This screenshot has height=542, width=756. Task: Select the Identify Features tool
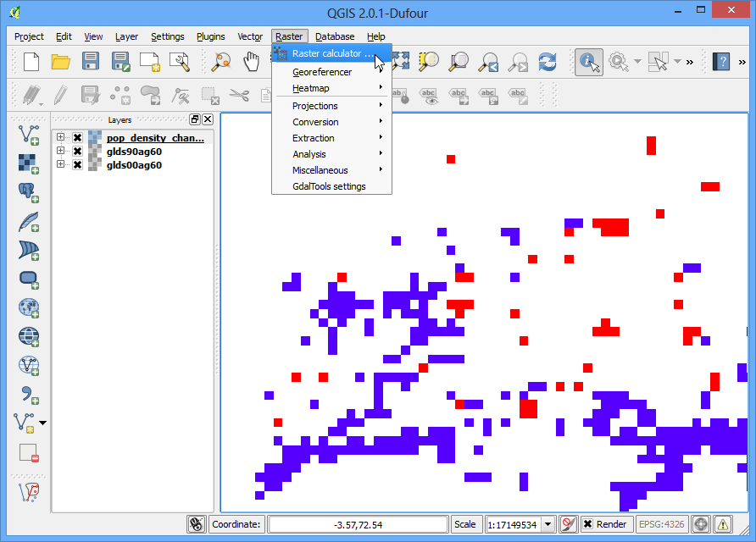pos(589,62)
